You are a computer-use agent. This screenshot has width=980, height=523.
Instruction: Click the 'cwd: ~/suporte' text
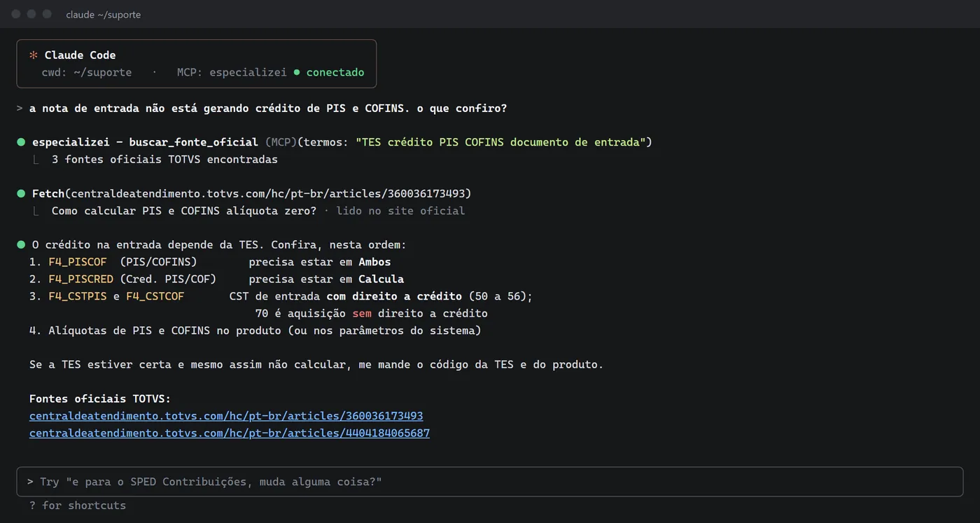pos(87,72)
